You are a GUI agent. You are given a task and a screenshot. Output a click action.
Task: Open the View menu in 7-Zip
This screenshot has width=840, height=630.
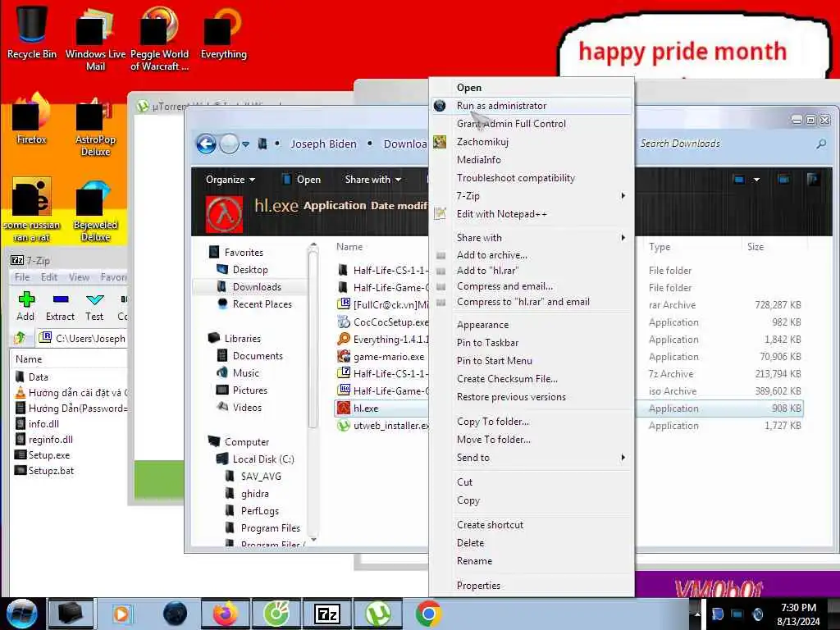80,277
